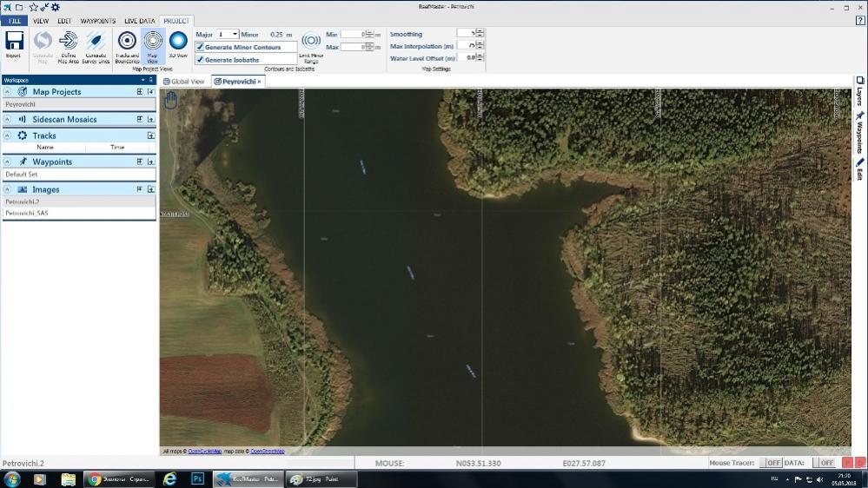Uncheck Generate Minor Contours
The image size is (868, 488).
click(200, 47)
